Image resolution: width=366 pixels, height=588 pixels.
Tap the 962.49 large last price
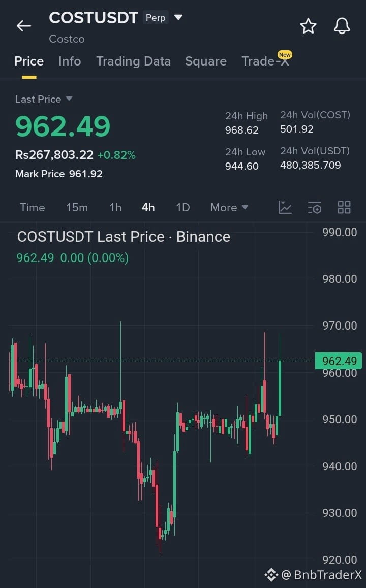click(63, 126)
